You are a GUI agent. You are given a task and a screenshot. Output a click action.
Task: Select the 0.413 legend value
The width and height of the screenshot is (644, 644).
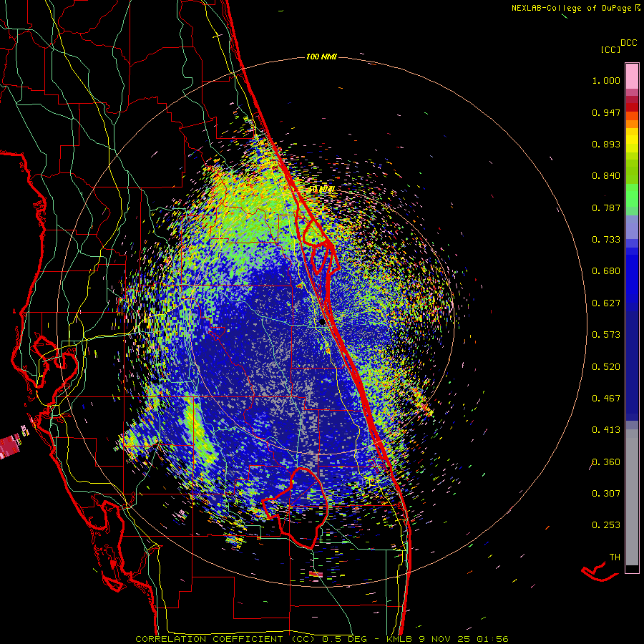click(606, 430)
